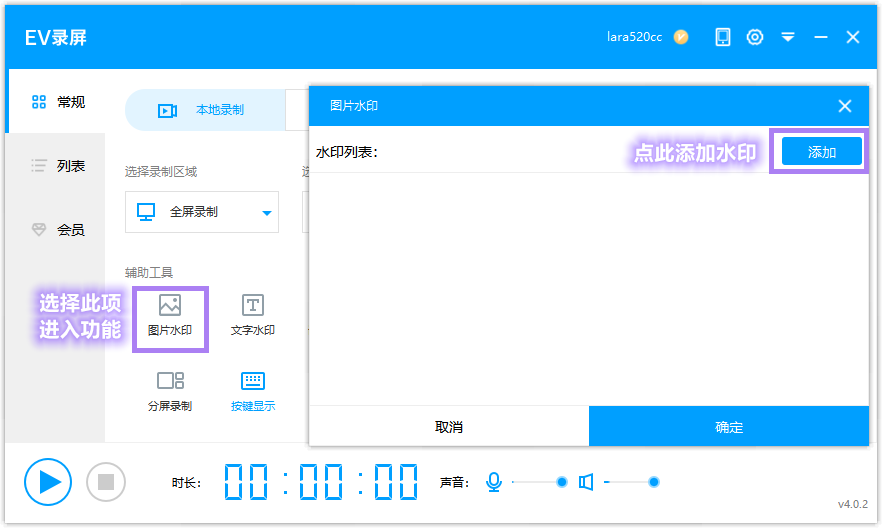The height and width of the screenshot is (528, 882).
Task: Open the settings gear icon
Action: click(x=755, y=37)
